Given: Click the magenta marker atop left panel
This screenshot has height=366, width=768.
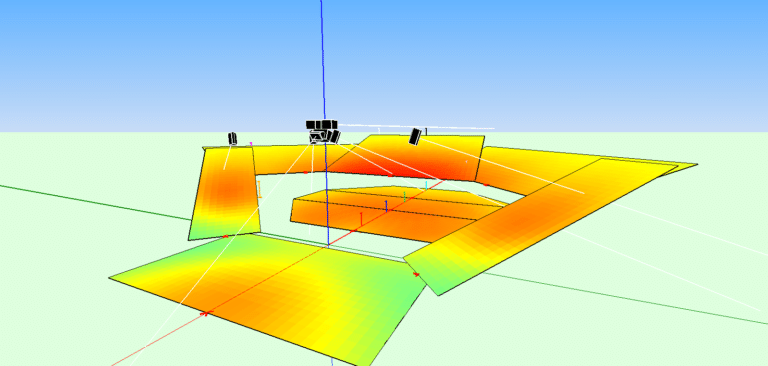Looking at the screenshot, I should coord(251,144).
